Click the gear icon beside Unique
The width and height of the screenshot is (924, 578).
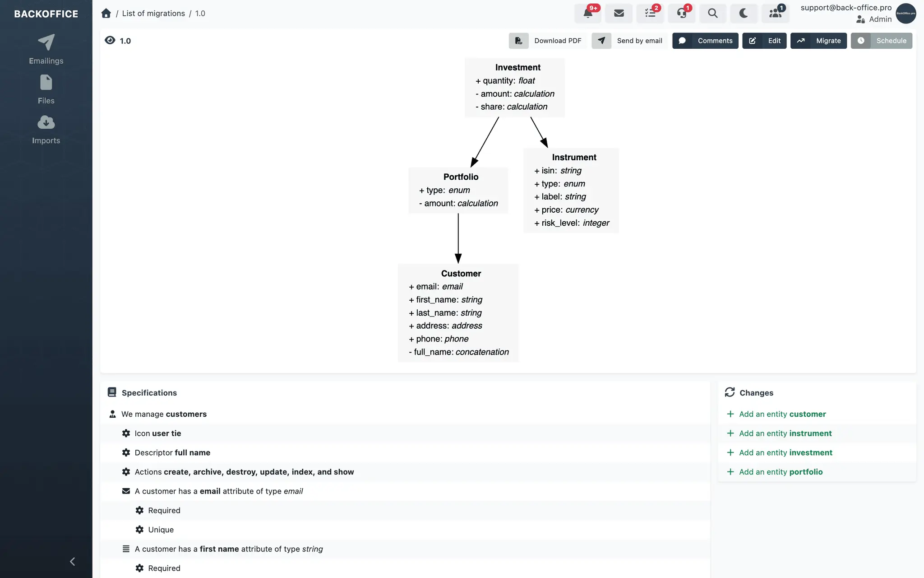139,529
